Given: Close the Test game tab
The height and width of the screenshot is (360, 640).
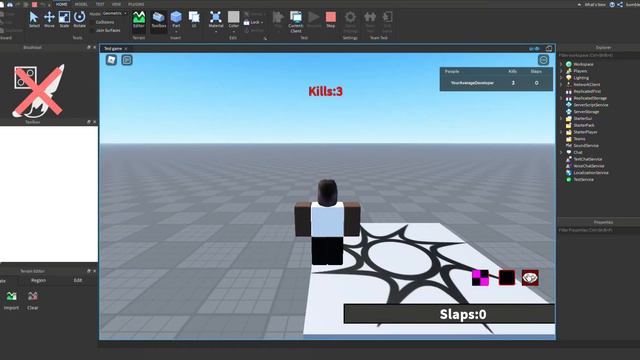Looking at the screenshot, I should click(126, 49).
